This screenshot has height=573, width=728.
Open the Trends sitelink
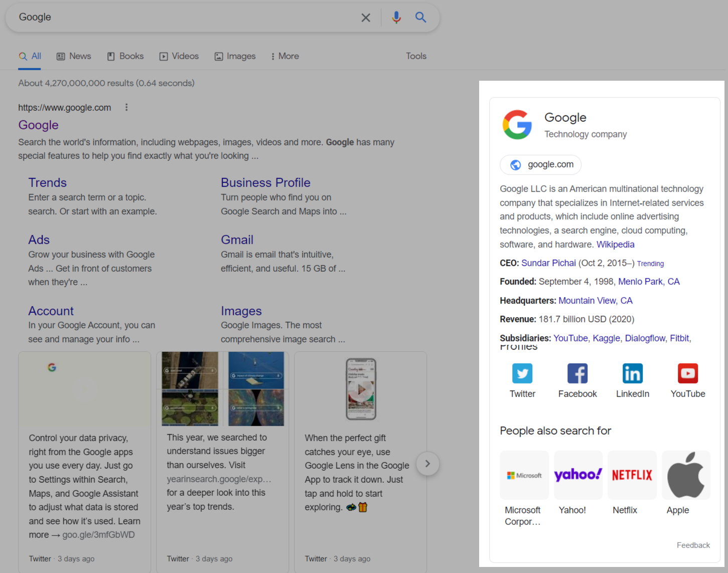click(x=48, y=182)
